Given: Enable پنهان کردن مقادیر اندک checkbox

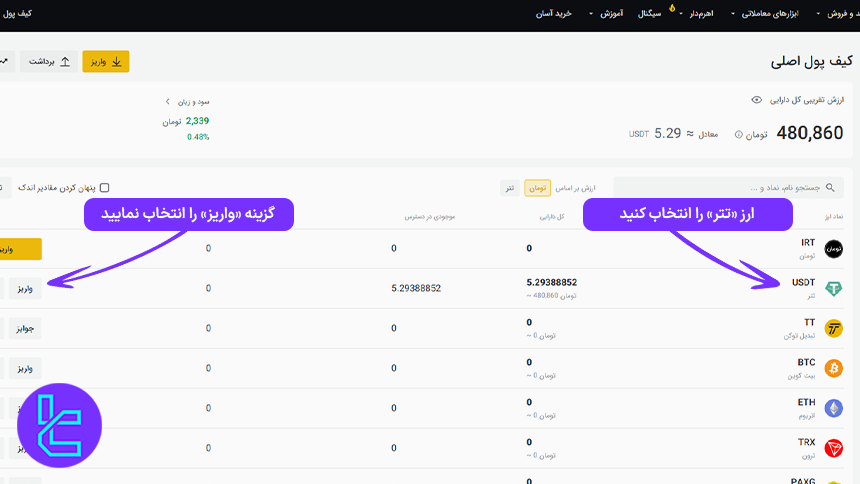Looking at the screenshot, I should coord(105,188).
